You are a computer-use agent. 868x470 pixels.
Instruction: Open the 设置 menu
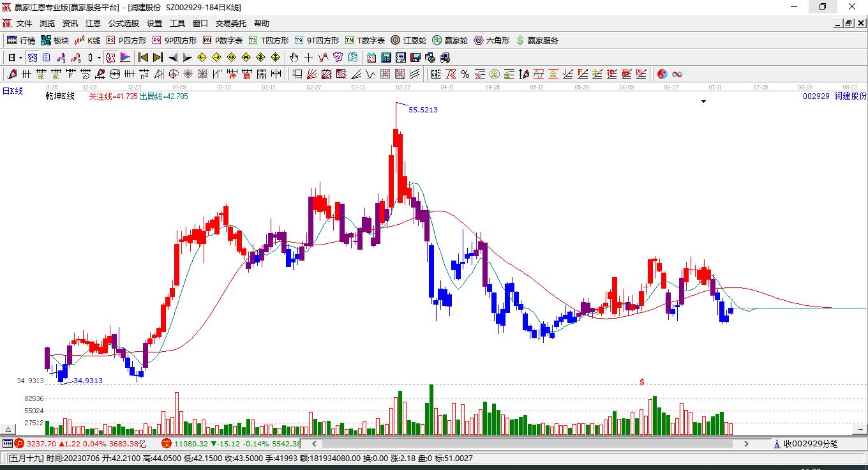click(x=154, y=24)
